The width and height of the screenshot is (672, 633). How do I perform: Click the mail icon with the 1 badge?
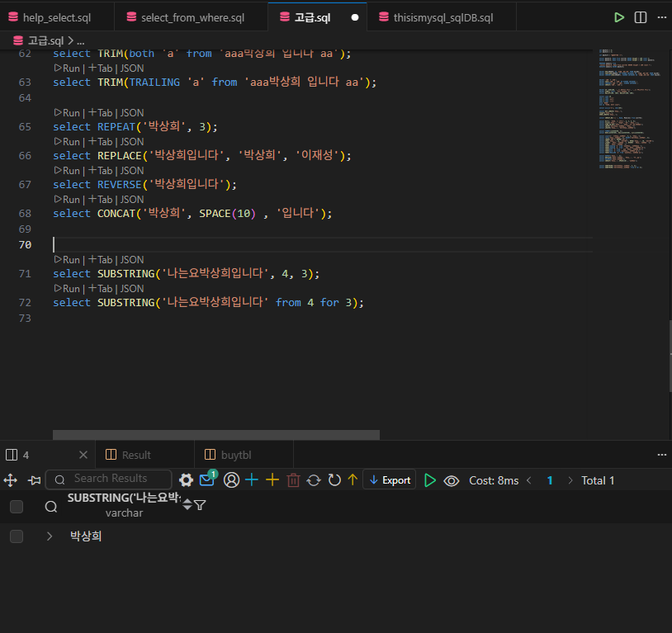208,479
